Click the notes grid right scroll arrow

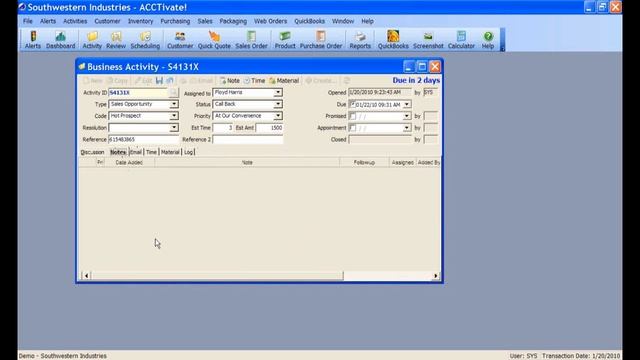(436, 276)
